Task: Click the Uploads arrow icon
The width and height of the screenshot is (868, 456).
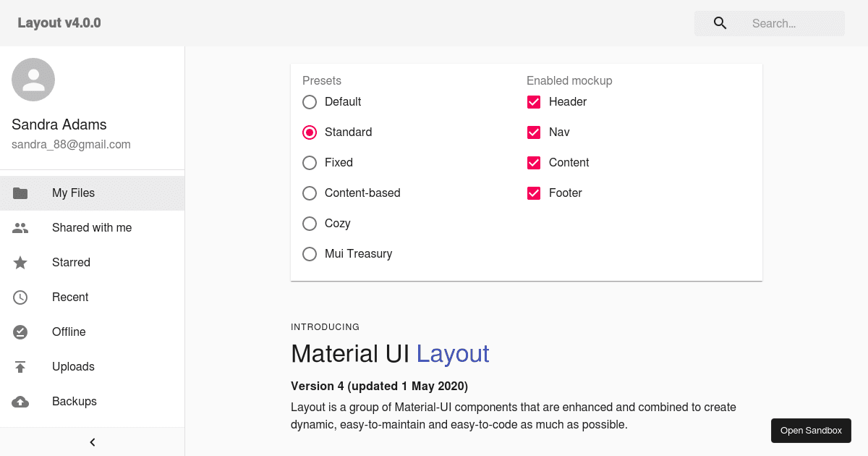Action: click(20, 366)
